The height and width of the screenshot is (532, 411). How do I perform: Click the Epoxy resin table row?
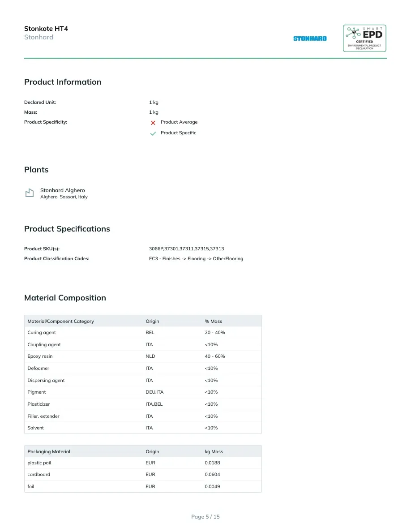(x=143, y=356)
